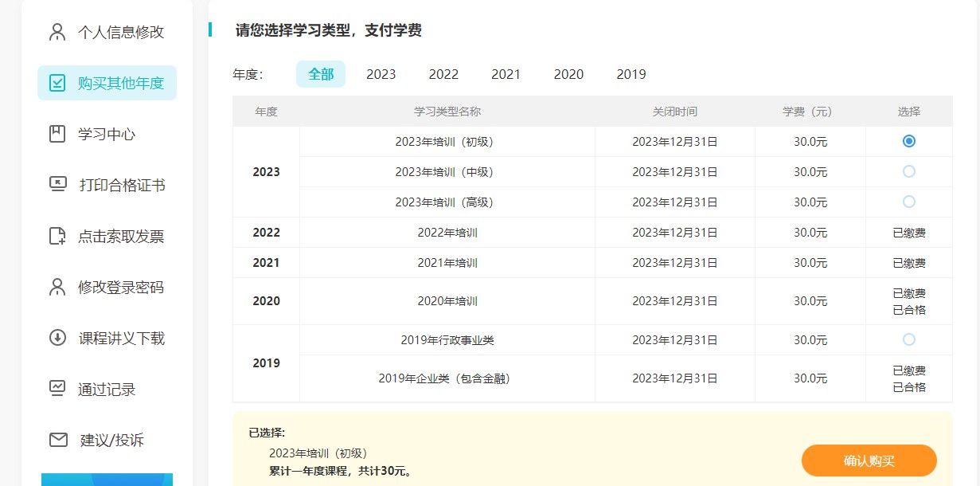Open 个人信息修改 via the person icon
Screen dimensions: 980x486
point(56,31)
